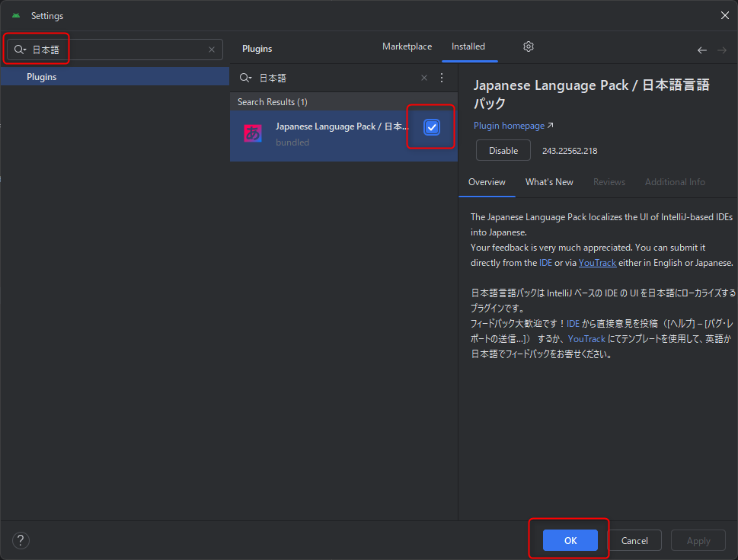Click the version number 243.22562.218

pos(570,151)
